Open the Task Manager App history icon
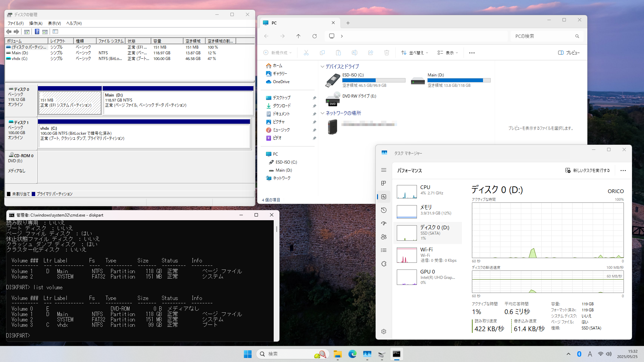This screenshot has height=362, width=644. [x=384, y=210]
